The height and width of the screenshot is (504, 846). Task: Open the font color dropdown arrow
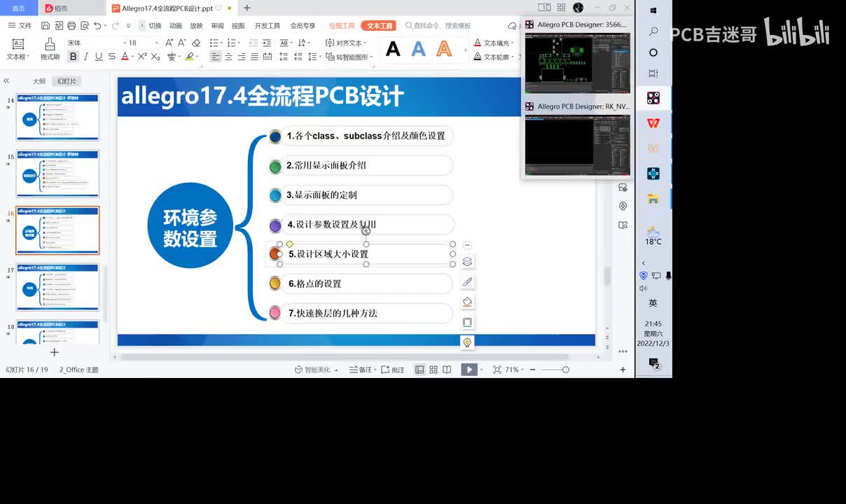132,57
